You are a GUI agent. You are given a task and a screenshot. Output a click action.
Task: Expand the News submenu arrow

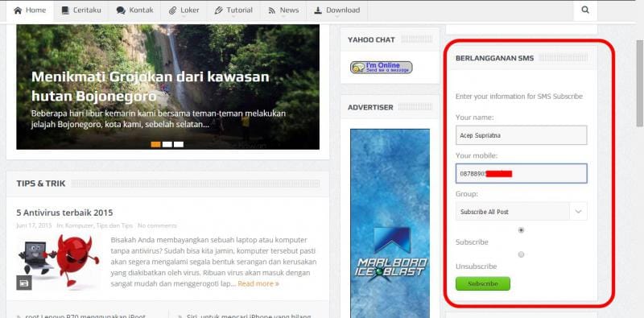[x=283, y=17]
